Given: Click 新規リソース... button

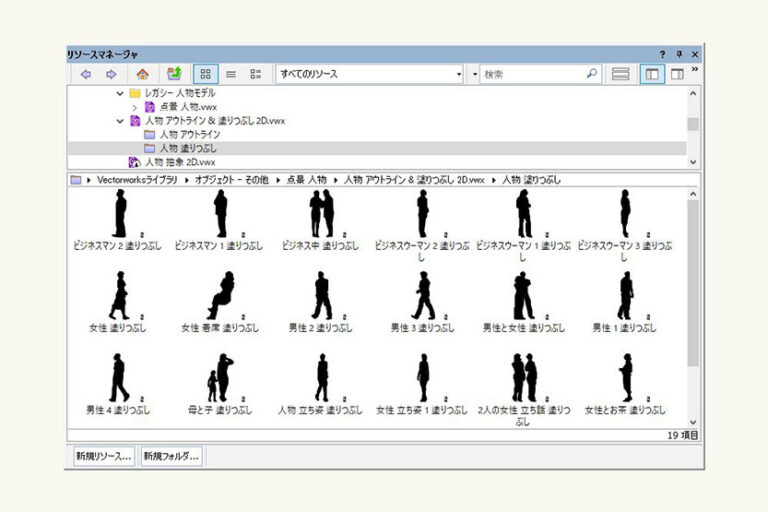Looking at the screenshot, I should pos(104,456).
